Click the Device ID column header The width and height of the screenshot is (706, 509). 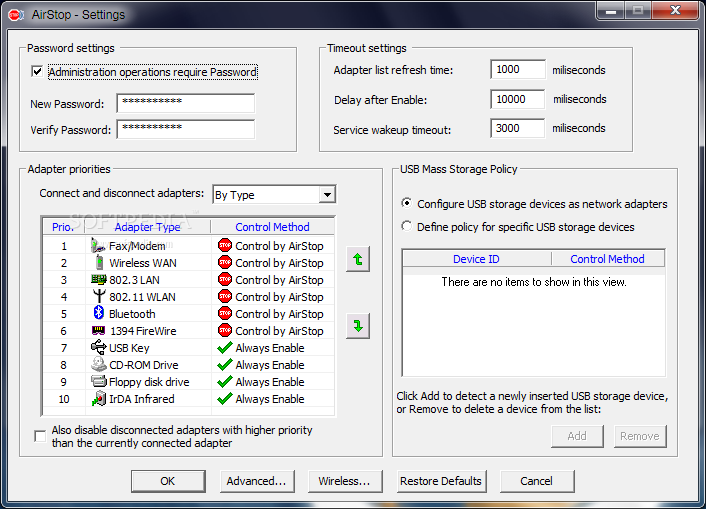coord(476,259)
